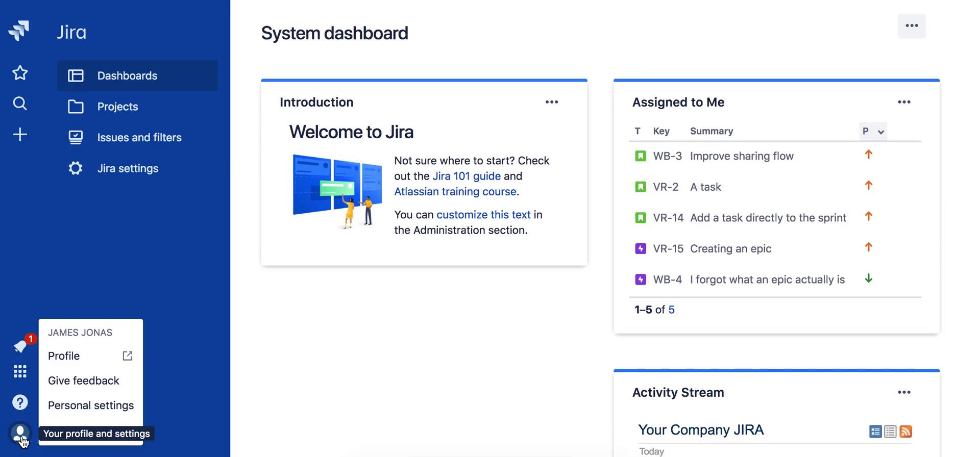
Task: Open Dashboards in the sidebar
Action: (137, 75)
